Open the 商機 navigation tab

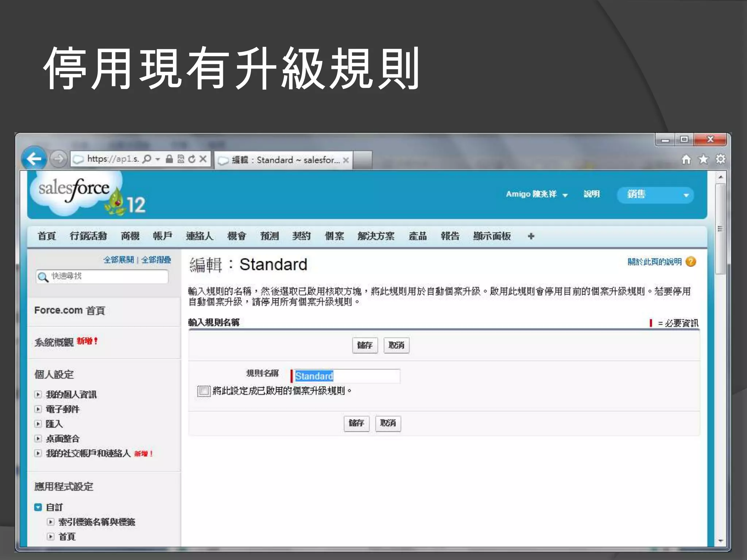[130, 236]
